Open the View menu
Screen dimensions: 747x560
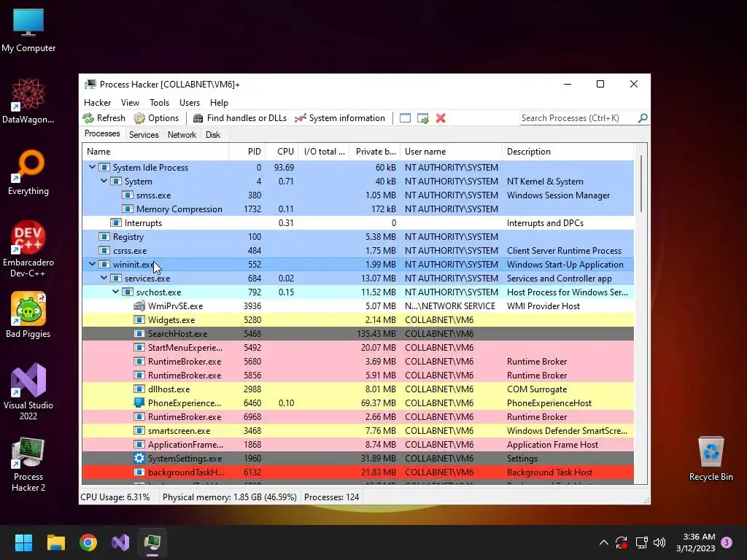pos(130,102)
